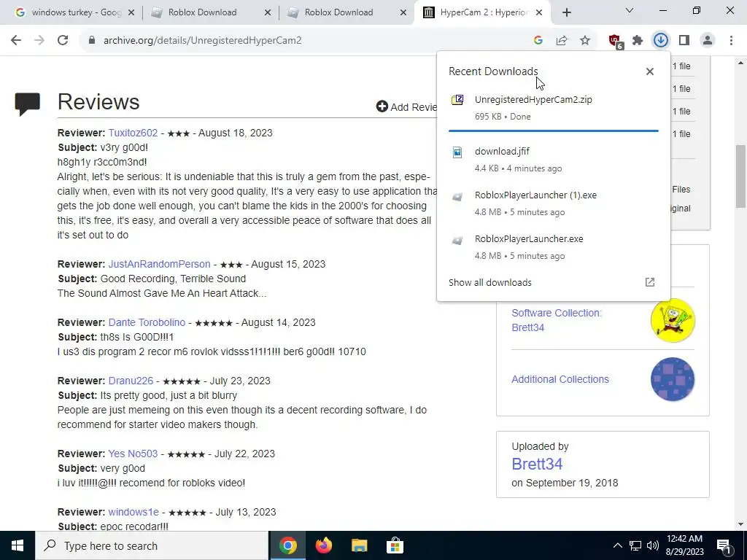Image resolution: width=747 pixels, height=560 pixels.
Task: Open the Chrome three-dot menu
Action: (x=731, y=41)
